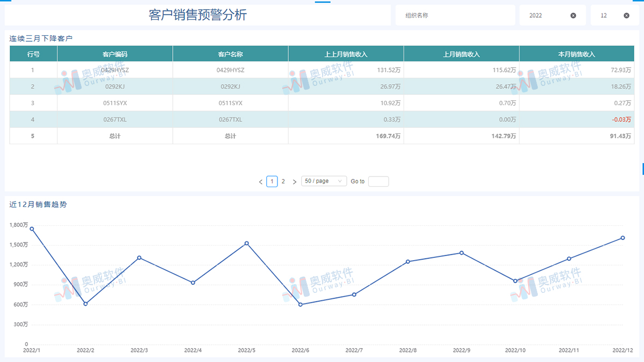Expand the 组织名称 filter selector
This screenshot has height=362, width=644.
(455, 15)
